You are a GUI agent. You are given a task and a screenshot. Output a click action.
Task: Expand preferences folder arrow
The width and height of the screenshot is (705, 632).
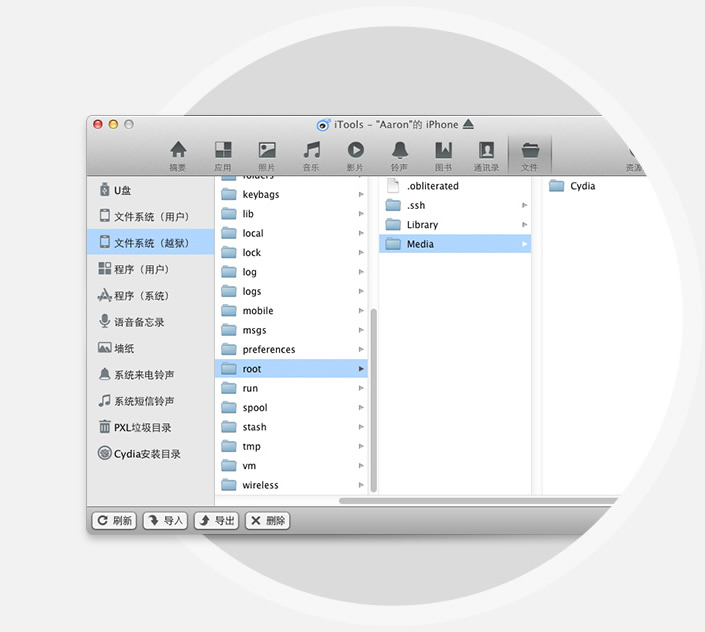361,349
